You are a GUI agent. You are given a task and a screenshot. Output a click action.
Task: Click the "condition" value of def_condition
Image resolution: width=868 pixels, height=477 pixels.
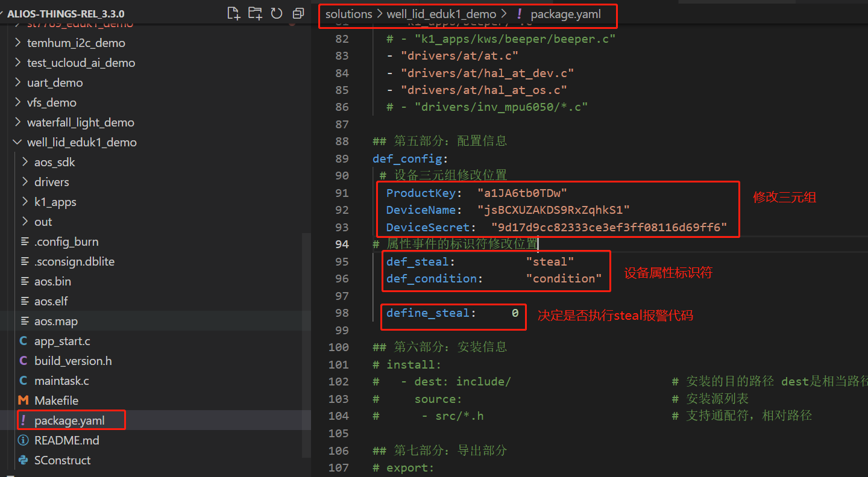coord(564,278)
